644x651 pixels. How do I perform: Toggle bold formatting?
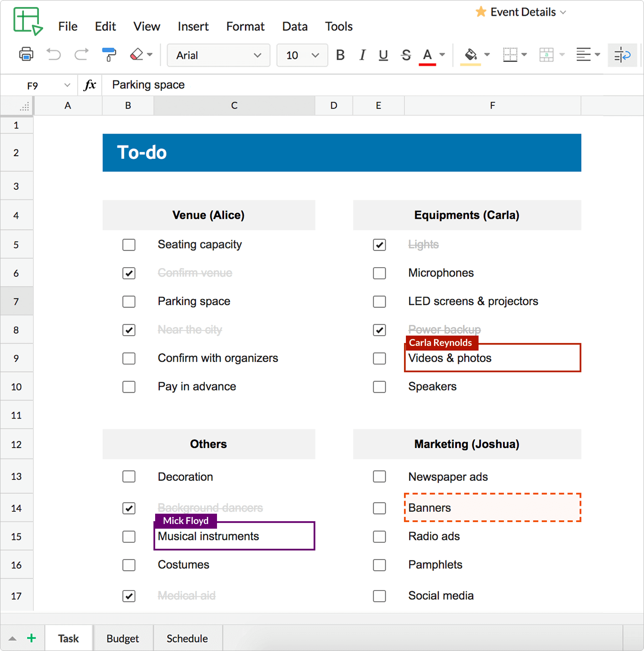coord(340,55)
